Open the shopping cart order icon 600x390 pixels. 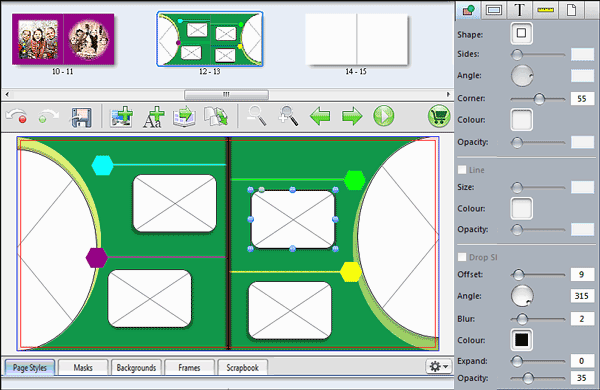(x=439, y=116)
